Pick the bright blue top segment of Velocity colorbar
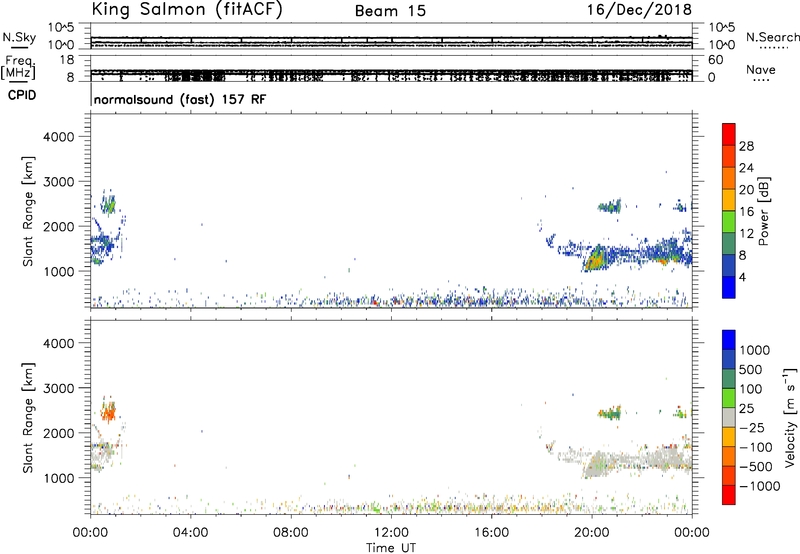Image resolution: width=800 pixels, height=554 pixels. pyautogui.click(x=729, y=340)
